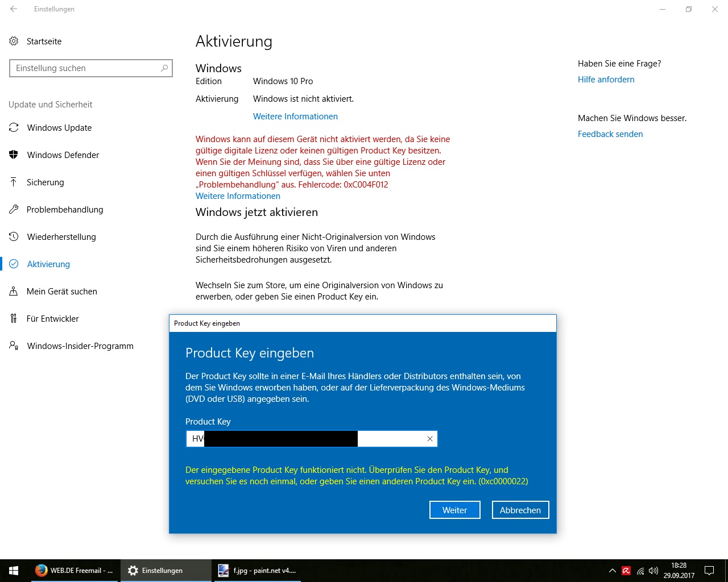Switch to paint.net f.jpg in taskbar
This screenshot has height=582, width=728.
tap(258, 571)
